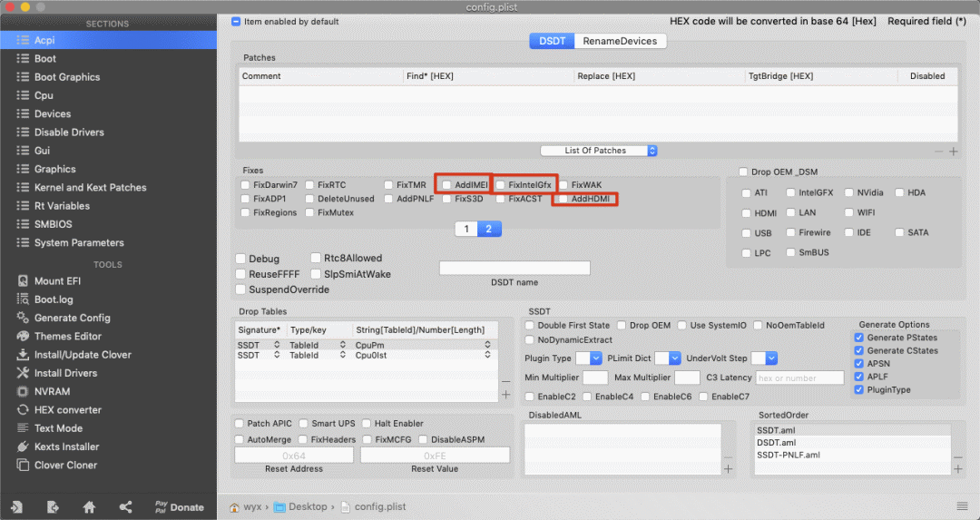Open the NVRAM tool

click(52, 391)
